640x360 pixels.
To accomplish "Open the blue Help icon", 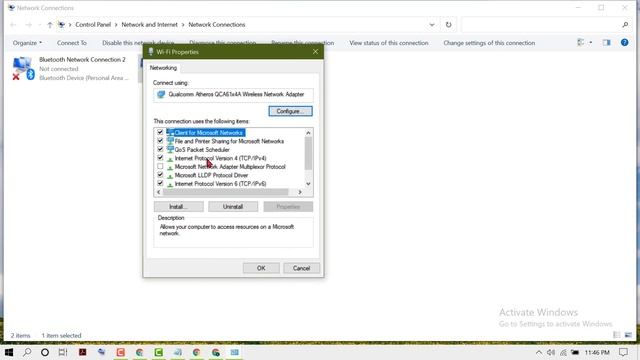I will (x=624, y=42).
